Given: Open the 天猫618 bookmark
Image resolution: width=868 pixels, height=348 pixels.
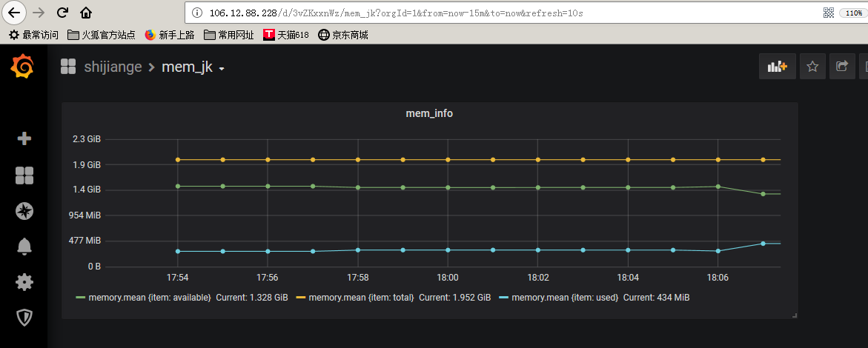Looking at the screenshot, I should [285, 36].
